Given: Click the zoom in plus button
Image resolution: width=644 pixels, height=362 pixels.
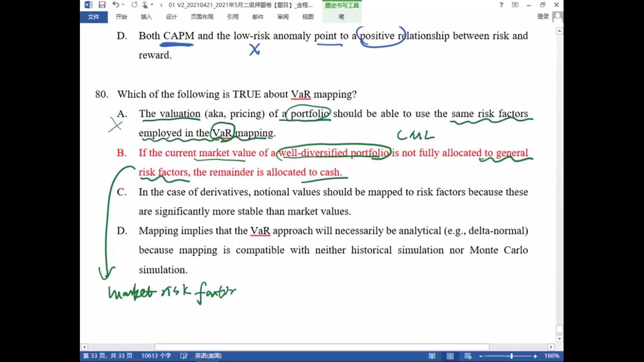Looking at the screenshot, I should pyautogui.click(x=535, y=356).
